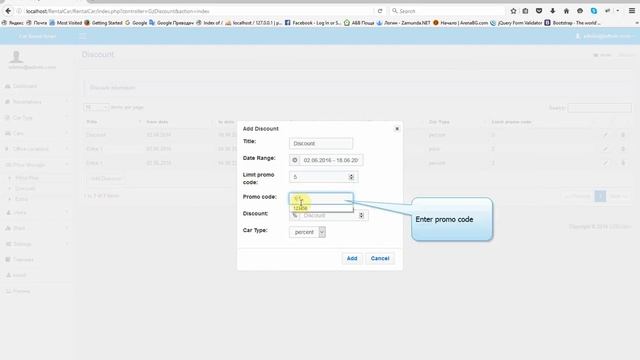Close the Add Discount dialog

(397, 129)
